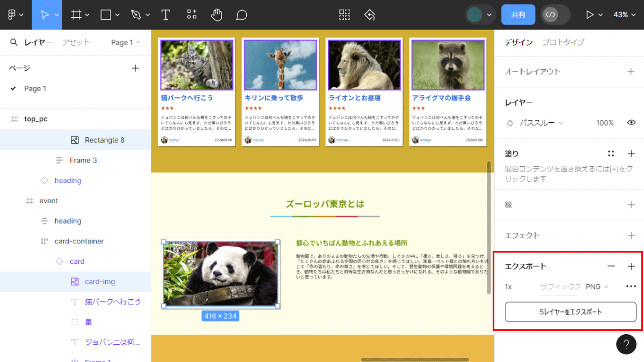Select the Comment tool
The width and height of the screenshot is (644, 362).
pyautogui.click(x=241, y=14)
